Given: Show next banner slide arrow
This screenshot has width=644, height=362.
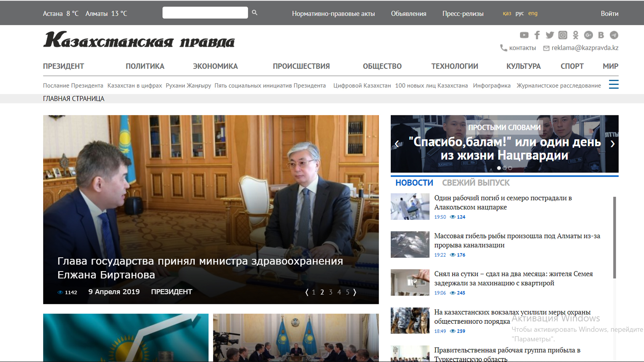Looking at the screenshot, I should click(x=612, y=144).
